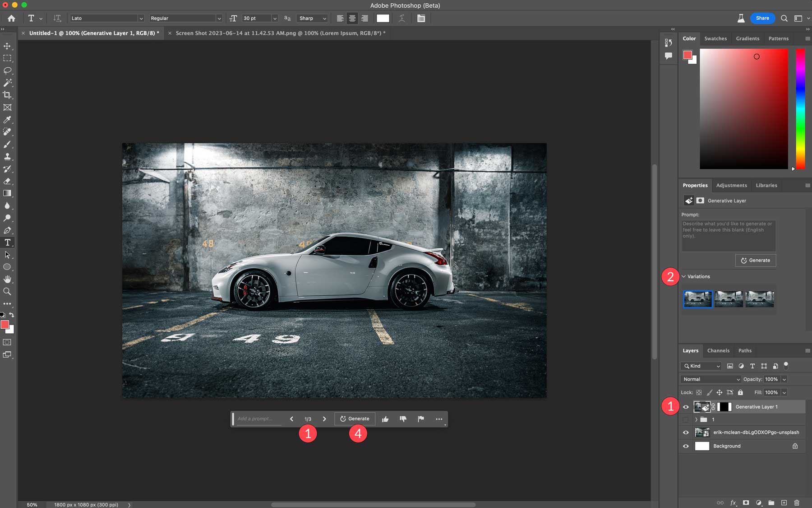Collapse the Variations section

tap(683, 276)
